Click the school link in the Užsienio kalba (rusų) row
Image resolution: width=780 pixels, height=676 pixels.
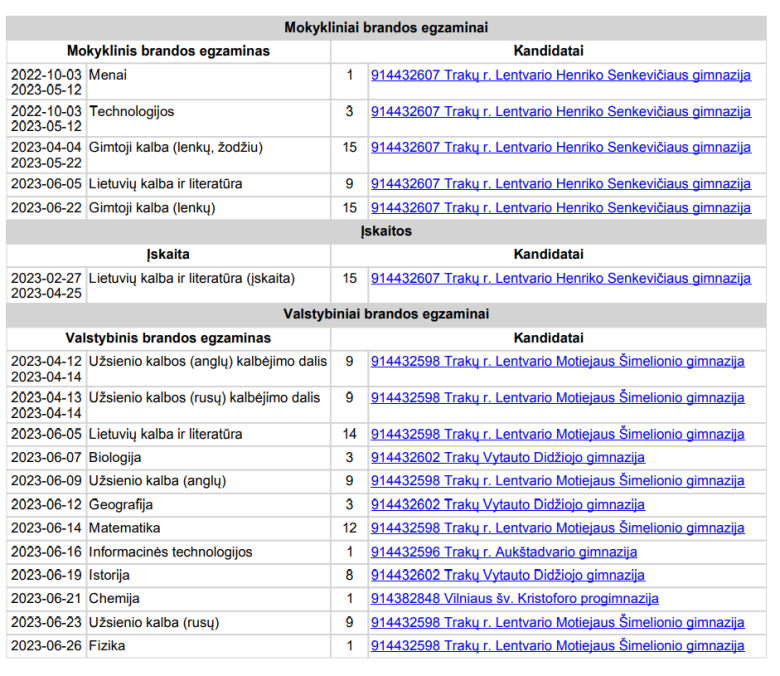557,622
